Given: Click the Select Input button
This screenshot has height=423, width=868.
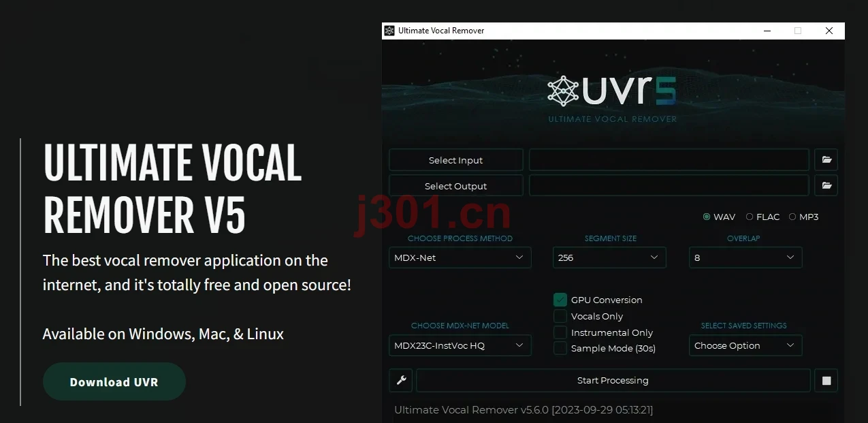Looking at the screenshot, I should 455,160.
